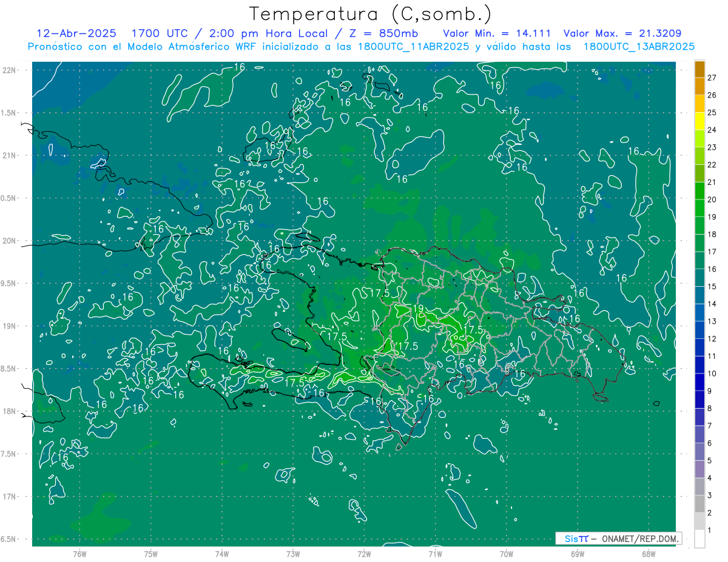The height and width of the screenshot is (562, 728).
Task: Click the "21N" latitude label
Action: 9,155
